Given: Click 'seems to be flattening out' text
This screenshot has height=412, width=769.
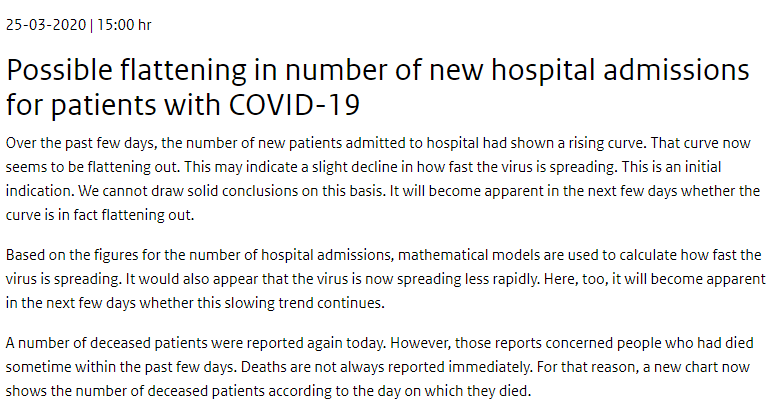Looking at the screenshot, I should tap(93, 167).
